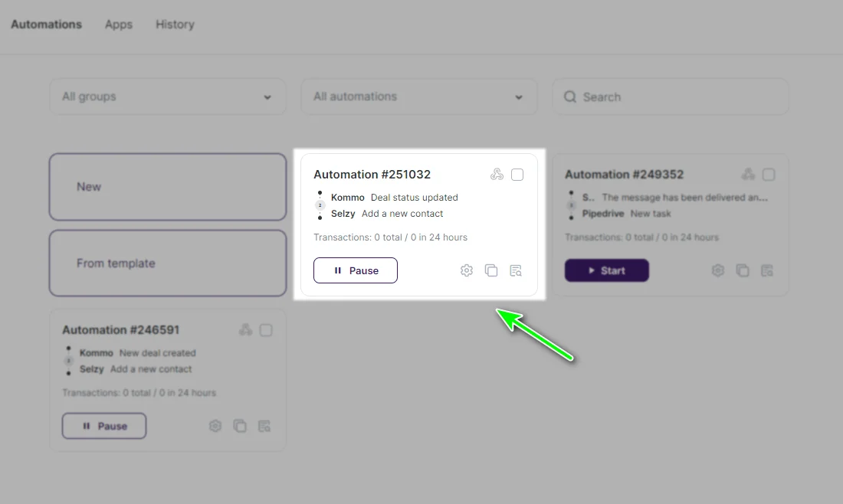Expand the All groups filter chevron

tap(267, 97)
